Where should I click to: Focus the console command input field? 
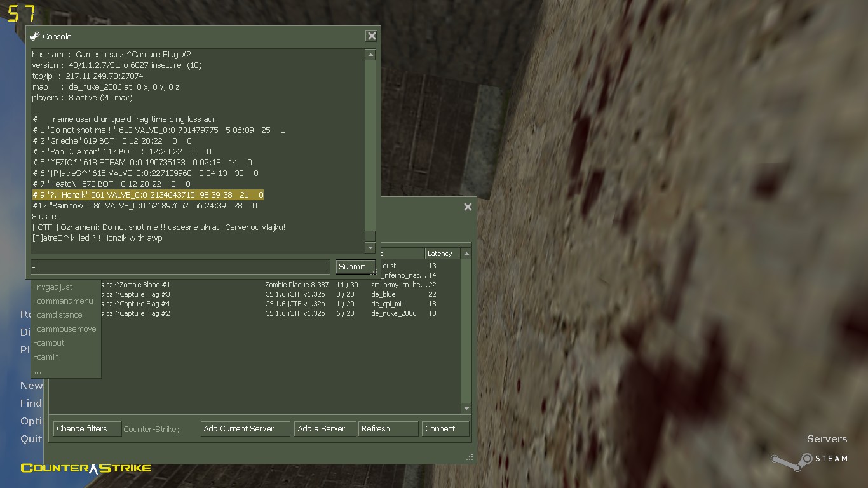pyautogui.click(x=180, y=267)
